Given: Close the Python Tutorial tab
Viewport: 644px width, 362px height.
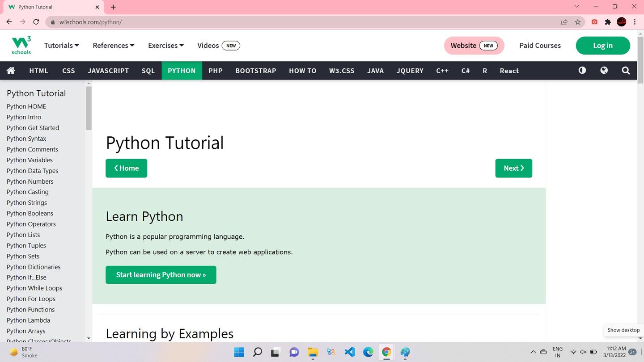Looking at the screenshot, I should 97,7.
